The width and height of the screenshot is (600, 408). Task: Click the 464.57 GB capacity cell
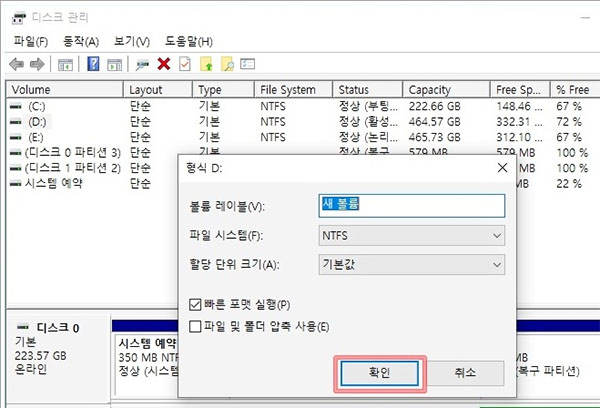[x=434, y=122]
